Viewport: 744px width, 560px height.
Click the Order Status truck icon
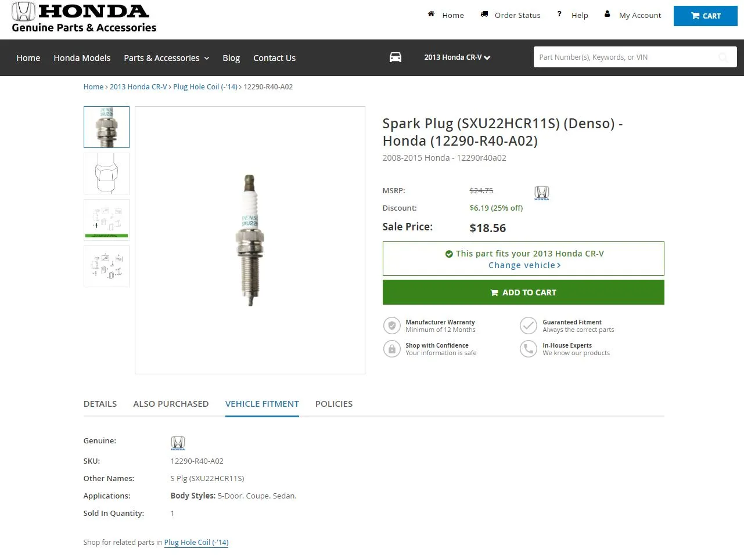pyautogui.click(x=484, y=14)
